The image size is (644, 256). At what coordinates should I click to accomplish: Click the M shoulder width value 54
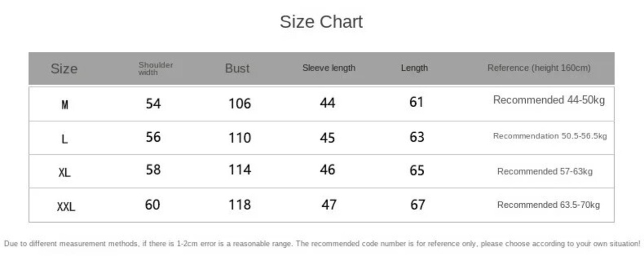point(153,104)
